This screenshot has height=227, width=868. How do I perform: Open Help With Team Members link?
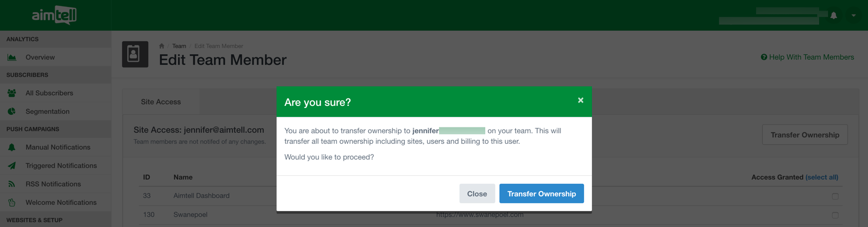pos(807,57)
